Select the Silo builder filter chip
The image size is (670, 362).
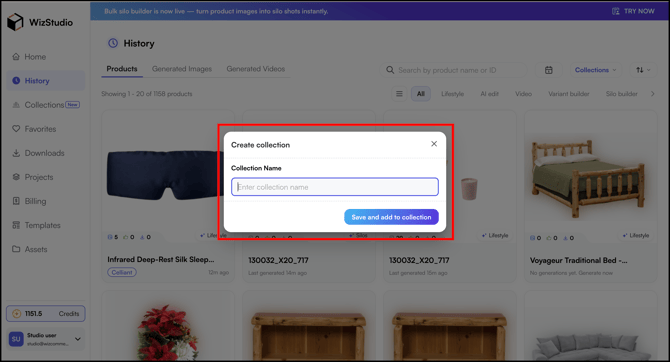(x=621, y=94)
